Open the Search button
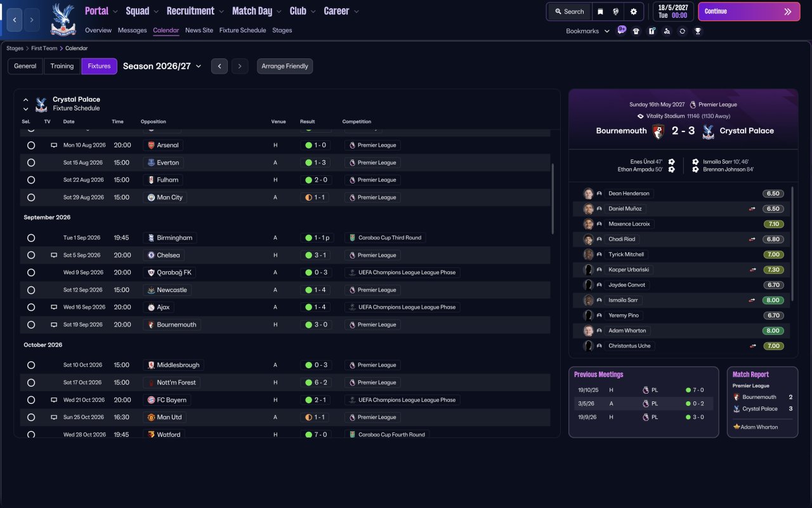The width and height of the screenshot is (812, 508). (569, 11)
